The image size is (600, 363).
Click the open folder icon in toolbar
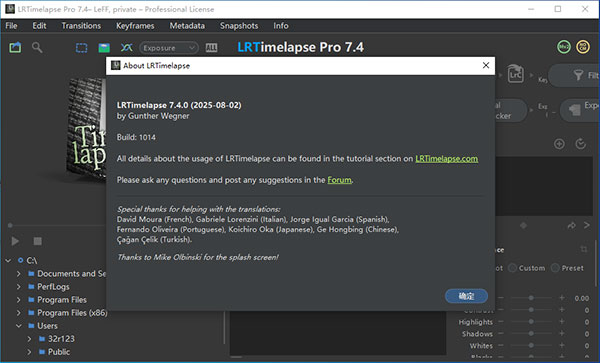click(x=15, y=48)
